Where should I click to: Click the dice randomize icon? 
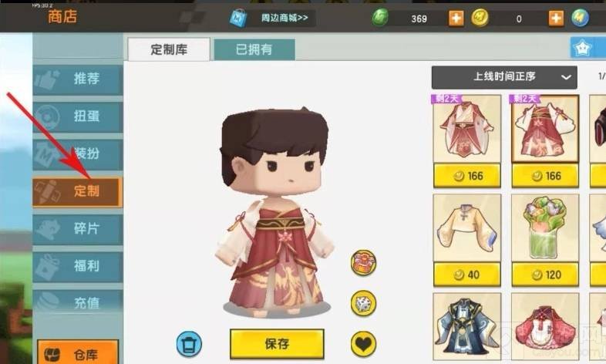point(363,303)
